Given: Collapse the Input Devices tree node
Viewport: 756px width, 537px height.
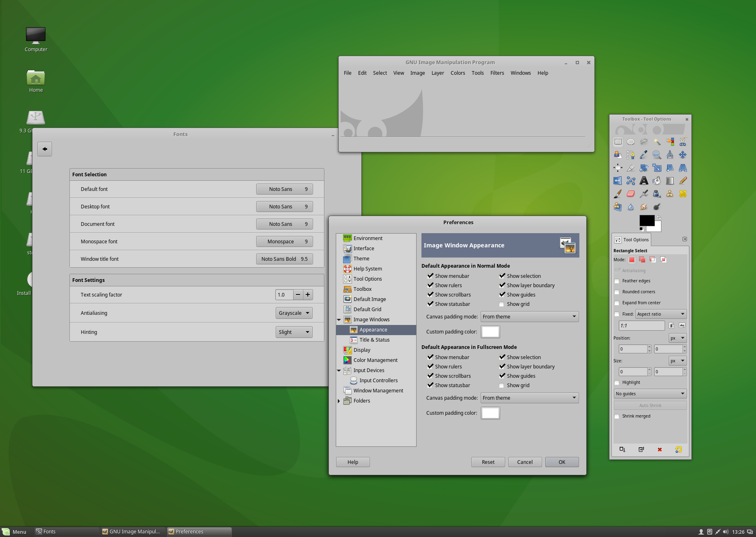Looking at the screenshot, I should coord(339,370).
